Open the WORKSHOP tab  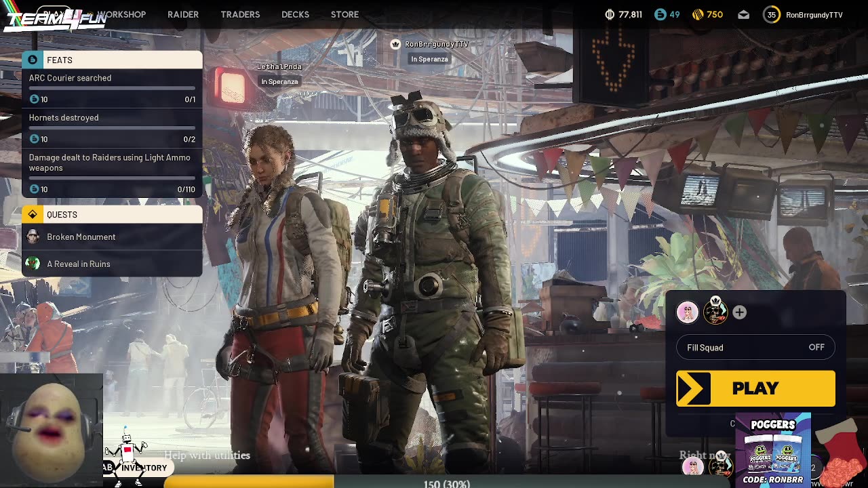[x=121, y=14]
